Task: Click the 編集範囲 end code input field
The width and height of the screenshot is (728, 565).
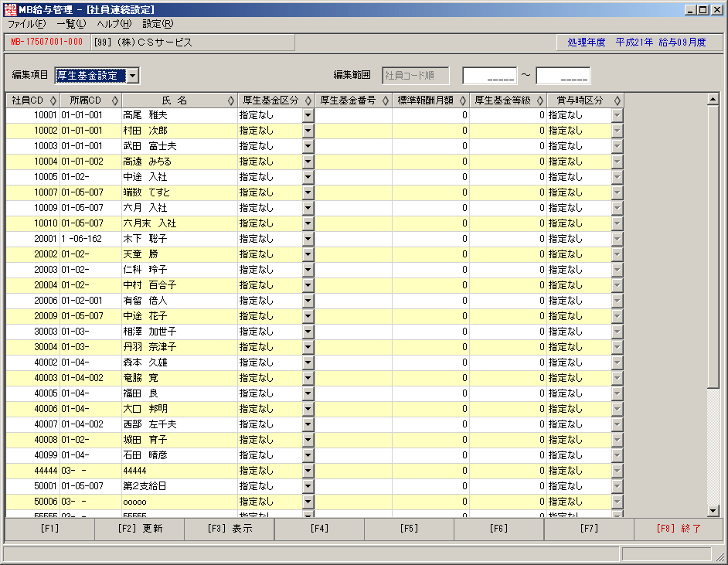Action: (x=563, y=76)
